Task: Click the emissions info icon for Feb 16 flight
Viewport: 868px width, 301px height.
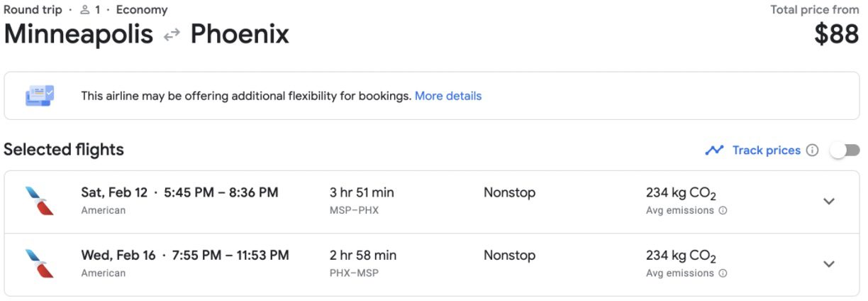Action: (x=723, y=273)
